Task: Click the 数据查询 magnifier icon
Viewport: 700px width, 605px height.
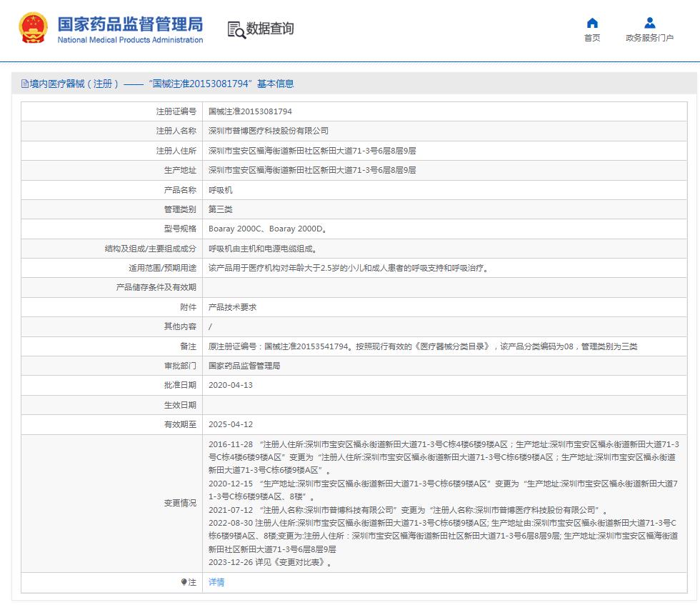Action: [x=236, y=29]
